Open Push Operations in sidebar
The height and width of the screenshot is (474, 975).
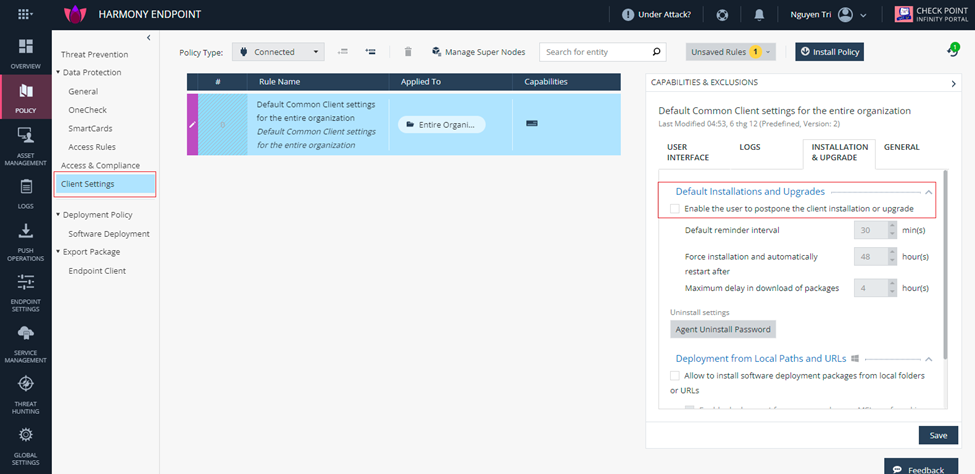coord(25,242)
